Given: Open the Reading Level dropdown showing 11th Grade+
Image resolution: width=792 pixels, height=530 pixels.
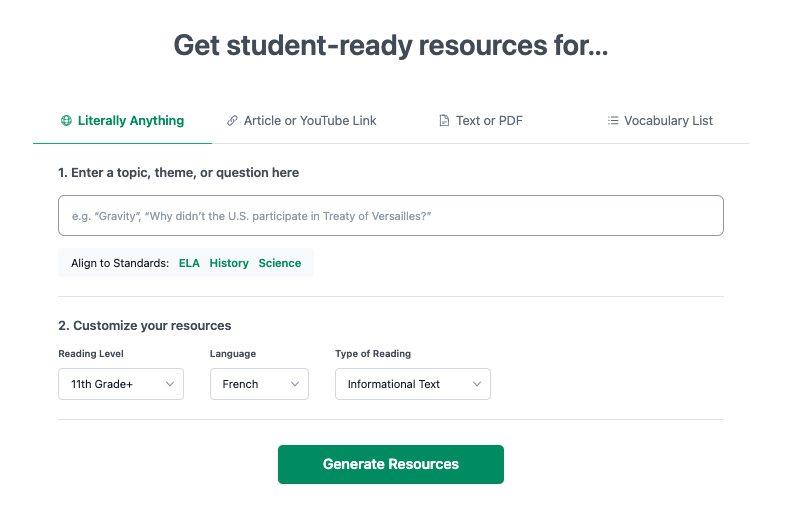Looking at the screenshot, I should click(x=121, y=384).
